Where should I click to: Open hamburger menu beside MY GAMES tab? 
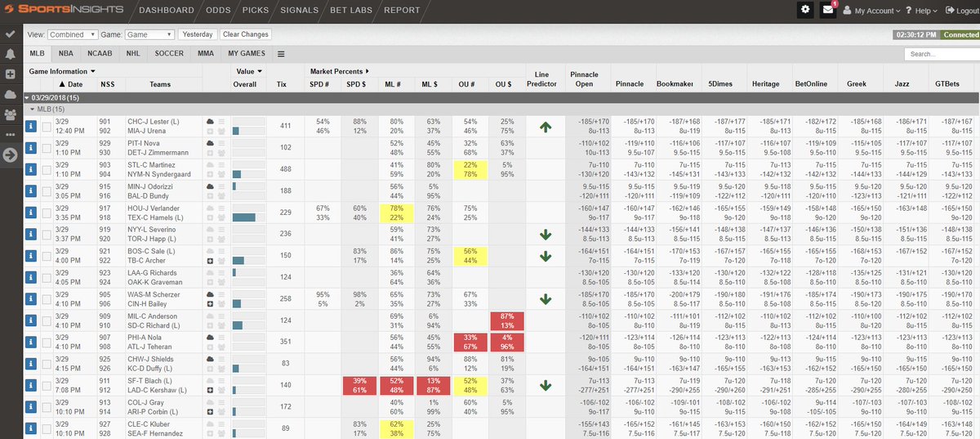281,54
